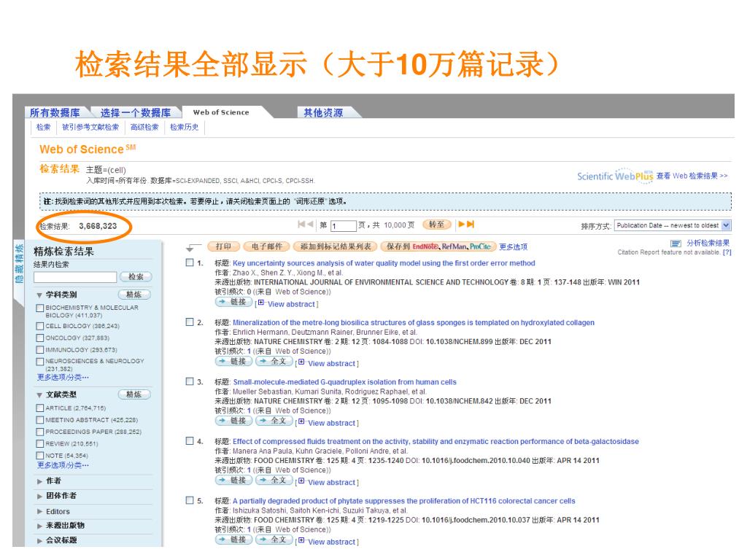Collapse the refine panel via 隐藏精炼 tab

pyautogui.click(x=19, y=263)
